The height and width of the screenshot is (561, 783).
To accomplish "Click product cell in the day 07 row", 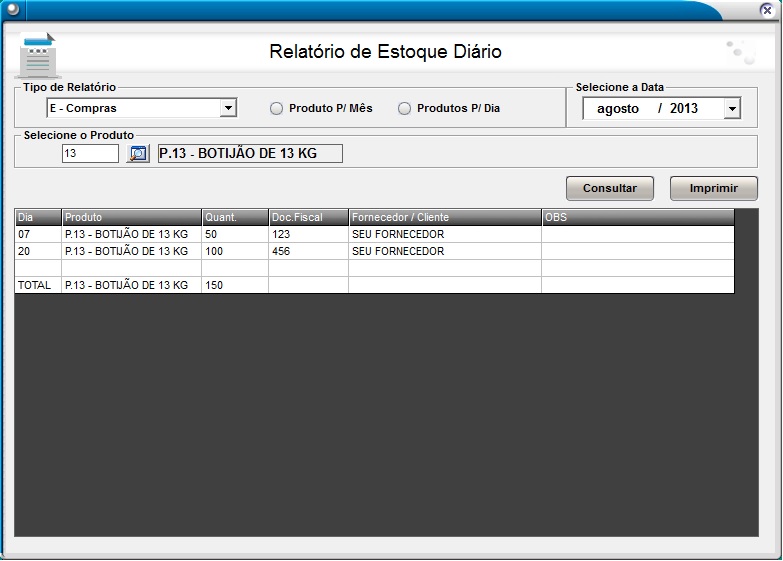I will [131, 234].
